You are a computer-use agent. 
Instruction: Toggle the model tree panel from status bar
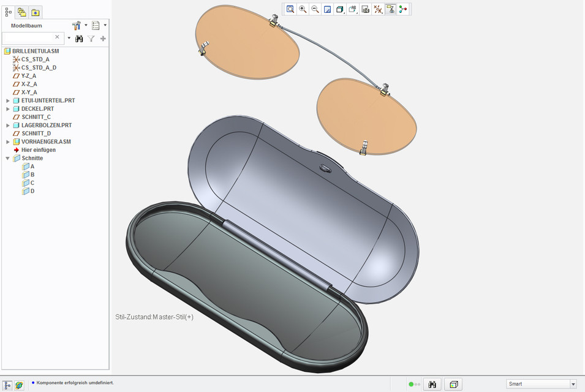point(8,385)
